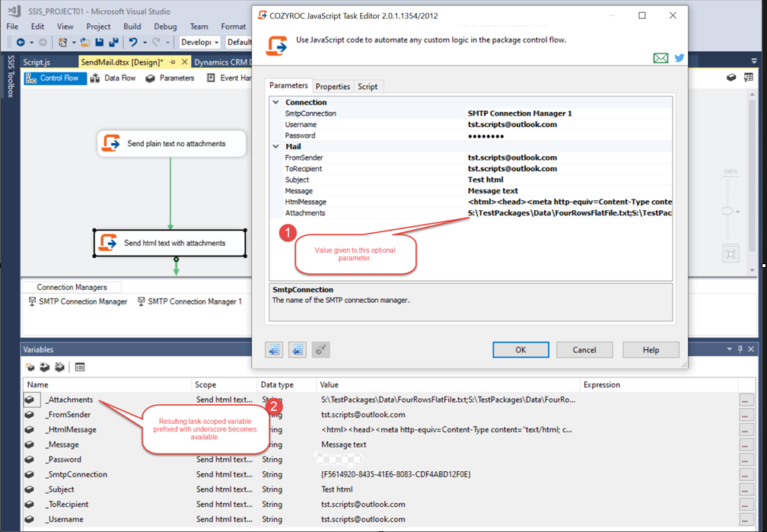Click the second import-arrow icon button in dialog footer
The image size is (767, 532).
point(298,349)
